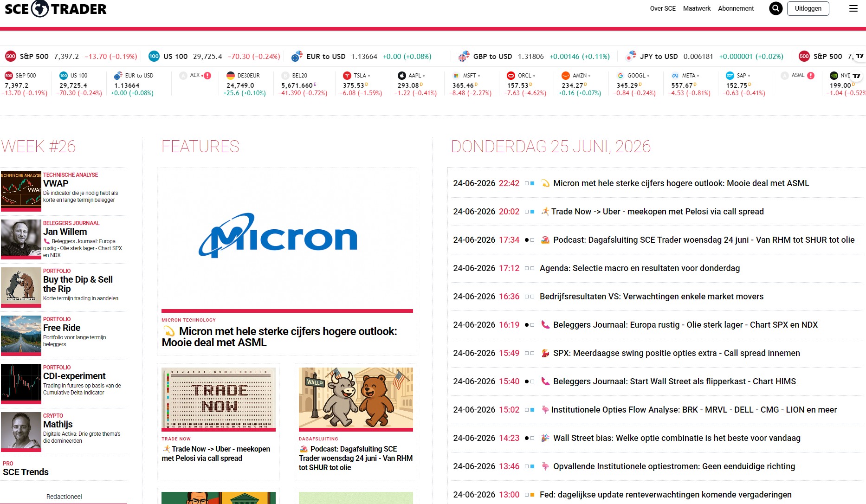Click the TECHNISCHE ANALYSE category label
Viewport: 866px width, 504px height.
(x=71, y=175)
